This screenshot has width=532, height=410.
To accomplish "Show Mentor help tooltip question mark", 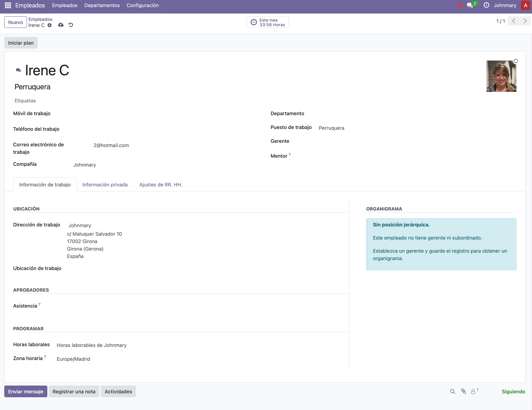I will pos(290,154).
